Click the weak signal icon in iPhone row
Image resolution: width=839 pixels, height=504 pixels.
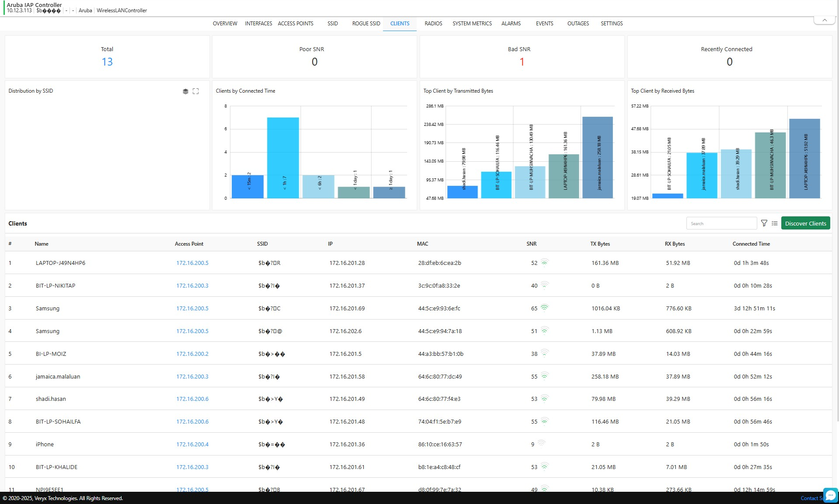point(541,444)
